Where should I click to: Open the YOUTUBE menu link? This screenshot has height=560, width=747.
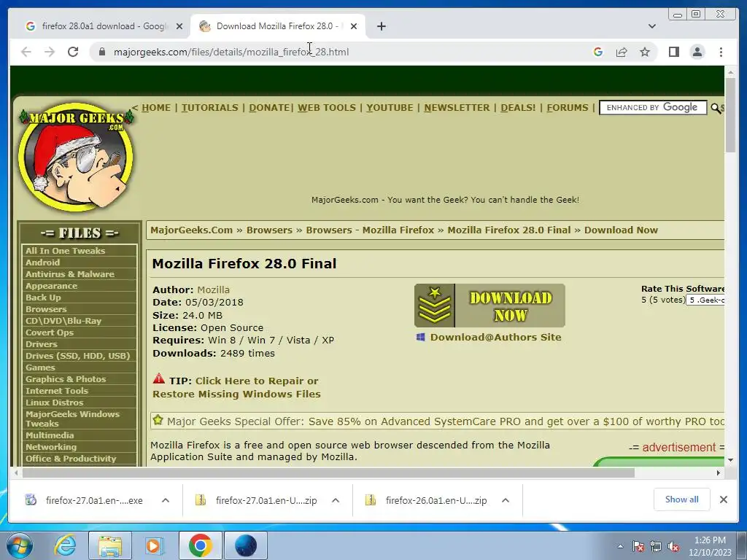coord(390,108)
